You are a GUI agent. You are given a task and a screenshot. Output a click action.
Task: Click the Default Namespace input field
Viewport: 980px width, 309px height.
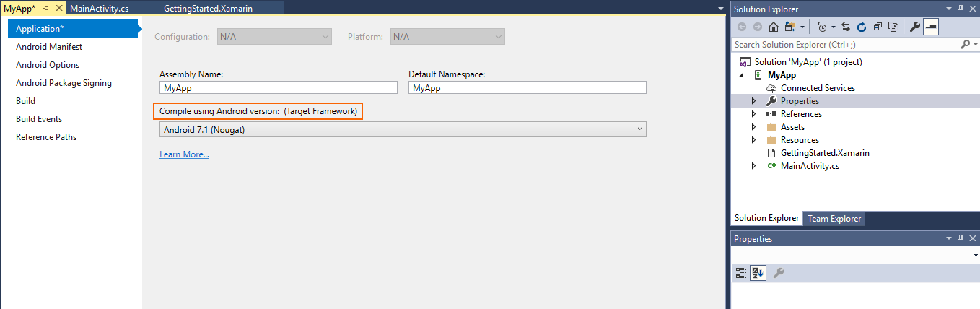528,87
